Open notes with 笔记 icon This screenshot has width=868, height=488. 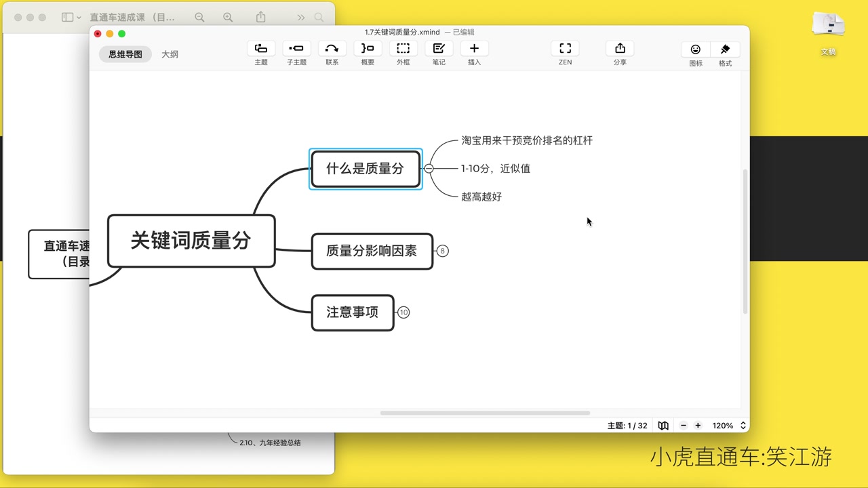tap(439, 48)
